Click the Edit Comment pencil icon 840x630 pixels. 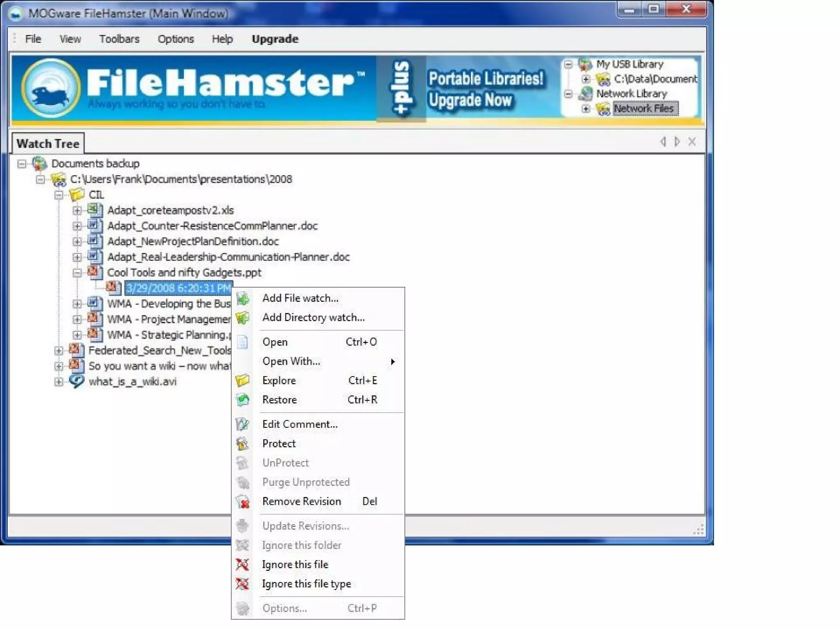243,425
